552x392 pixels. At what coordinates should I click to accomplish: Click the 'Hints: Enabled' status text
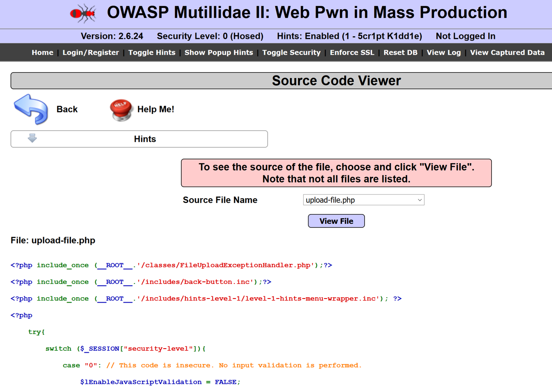(x=349, y=36)
